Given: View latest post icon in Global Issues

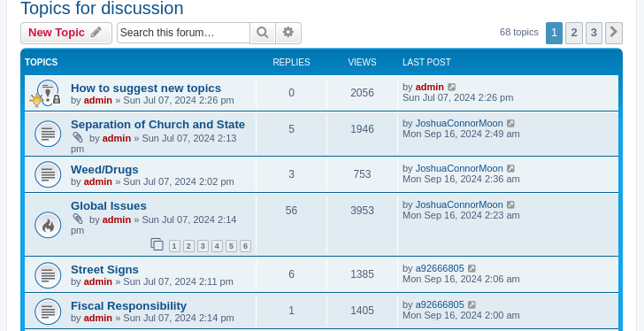Looking at the screenshot, I should click(x=510, y=204).
